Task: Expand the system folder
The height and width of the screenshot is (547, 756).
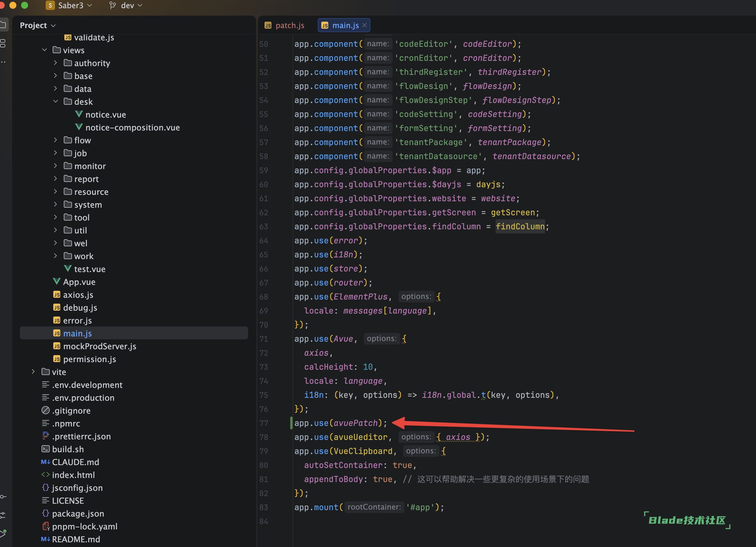Action: pos(55,205)
